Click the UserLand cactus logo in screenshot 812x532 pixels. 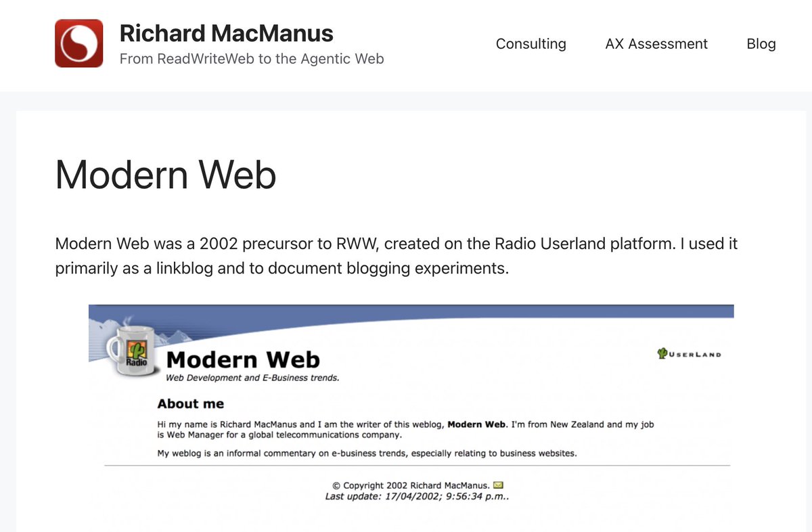[x=690, y=353]
